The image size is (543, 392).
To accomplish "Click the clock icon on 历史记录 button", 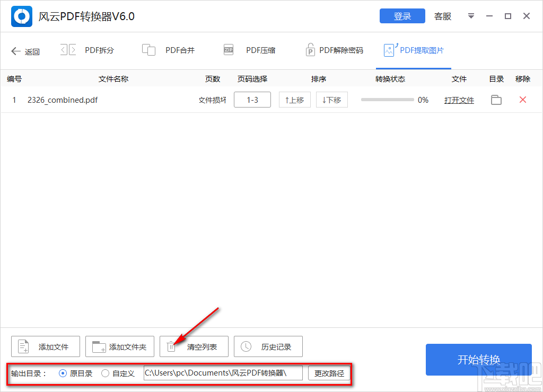I will pyautogui.click(x=246, y=346).
